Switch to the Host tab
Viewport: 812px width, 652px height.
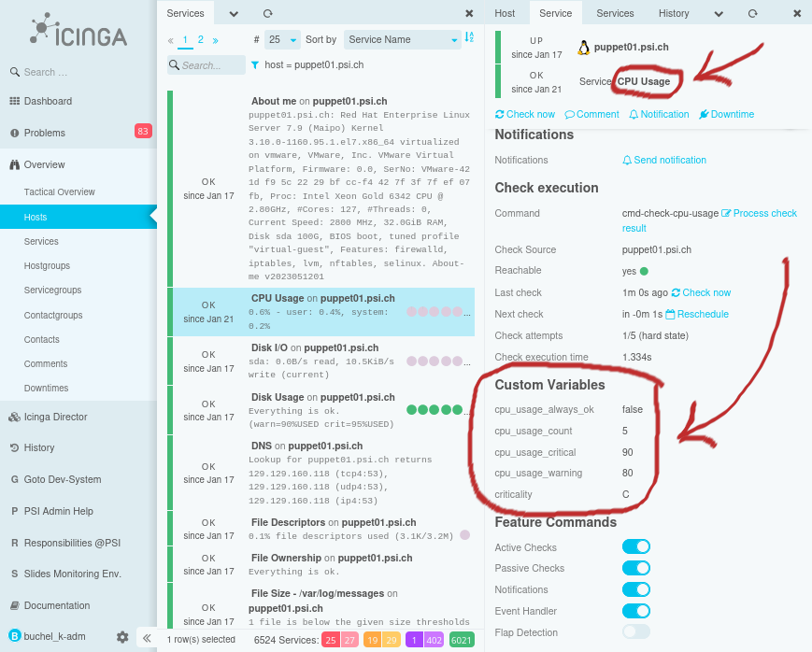(505, 13)
